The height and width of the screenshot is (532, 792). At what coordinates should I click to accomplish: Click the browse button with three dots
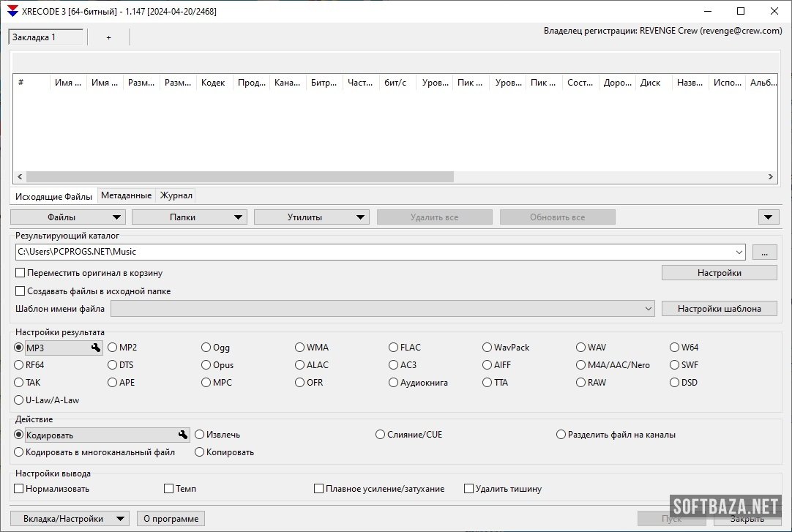pyautogui.click(x=764, y=252)
